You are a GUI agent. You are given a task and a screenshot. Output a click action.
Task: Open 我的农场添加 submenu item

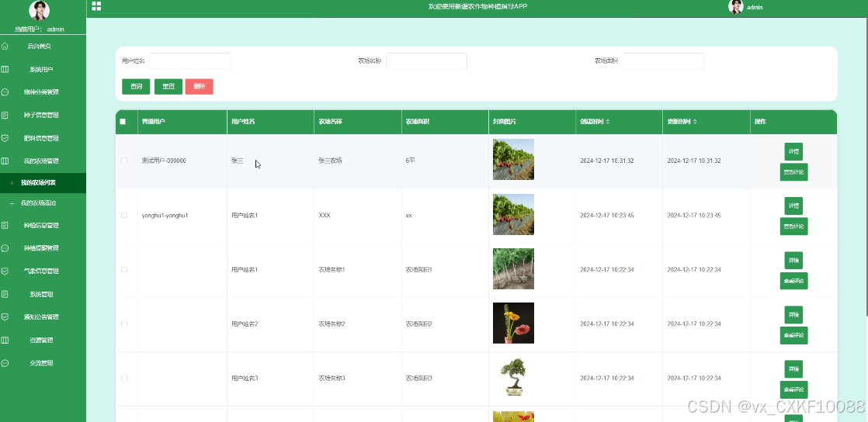click(x=43, y=203)
